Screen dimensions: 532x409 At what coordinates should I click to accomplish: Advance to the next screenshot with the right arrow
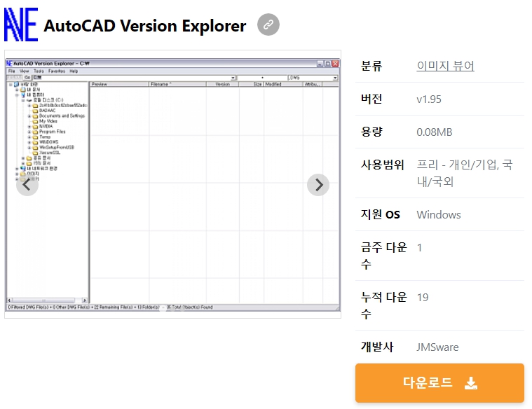(318, 185)
